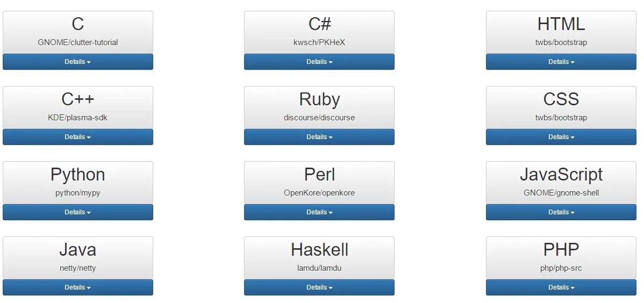Open the Details dropdown for HTML

pos(561,62)
